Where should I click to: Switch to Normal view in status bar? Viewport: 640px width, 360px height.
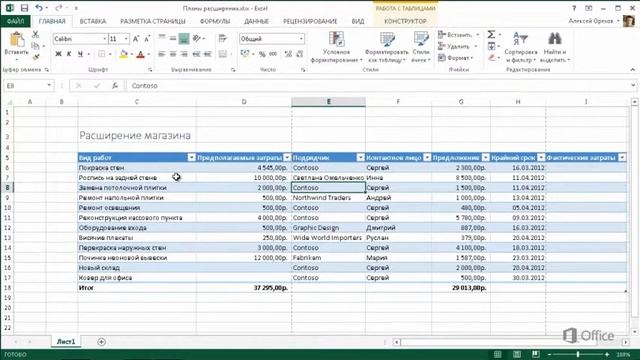pos(498,354)
